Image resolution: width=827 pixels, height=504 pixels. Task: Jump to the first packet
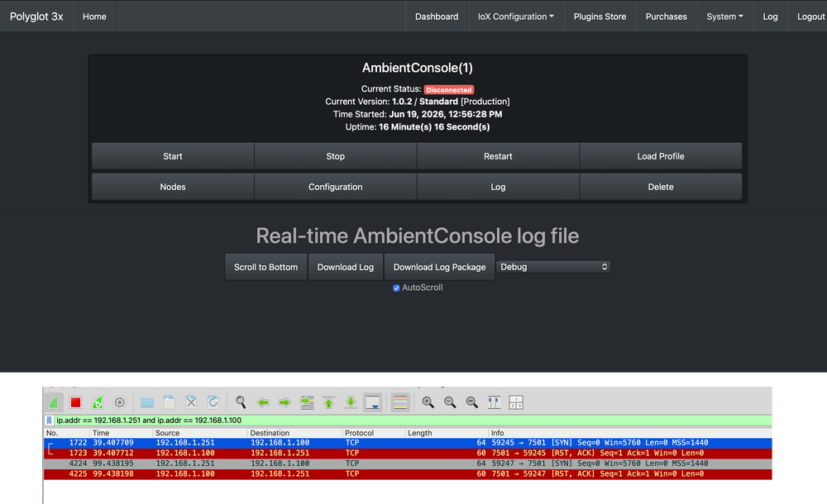[x=328, y=402]
